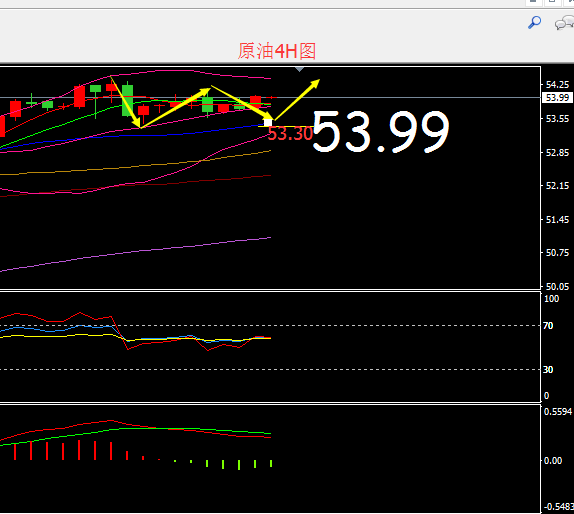The height and width of the screenshot is (514, 574).
Task: Click the 0.5594 value on MACD scale
Action: pos(558,412)
